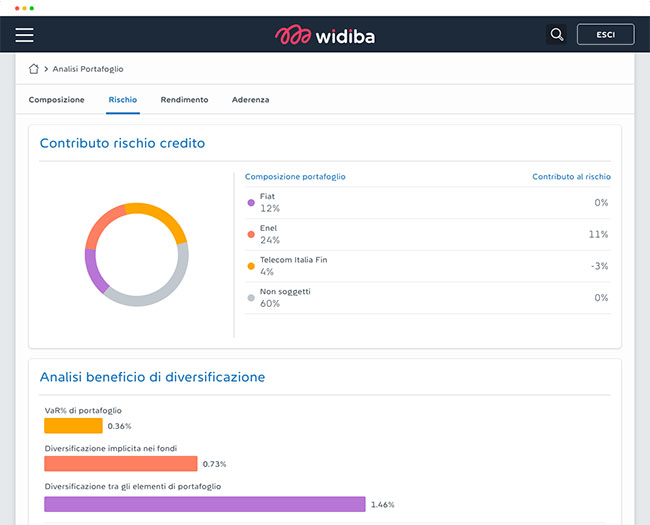Click the red Diversificazione implicita bar
This screenshot has width=650, height=525.
pos(121,464)
